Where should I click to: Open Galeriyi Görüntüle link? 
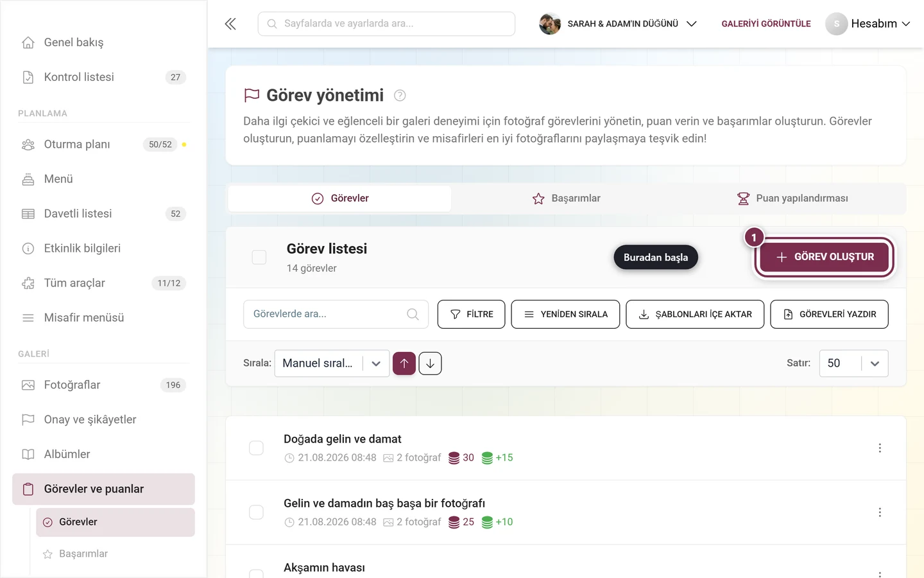(766, 24)
